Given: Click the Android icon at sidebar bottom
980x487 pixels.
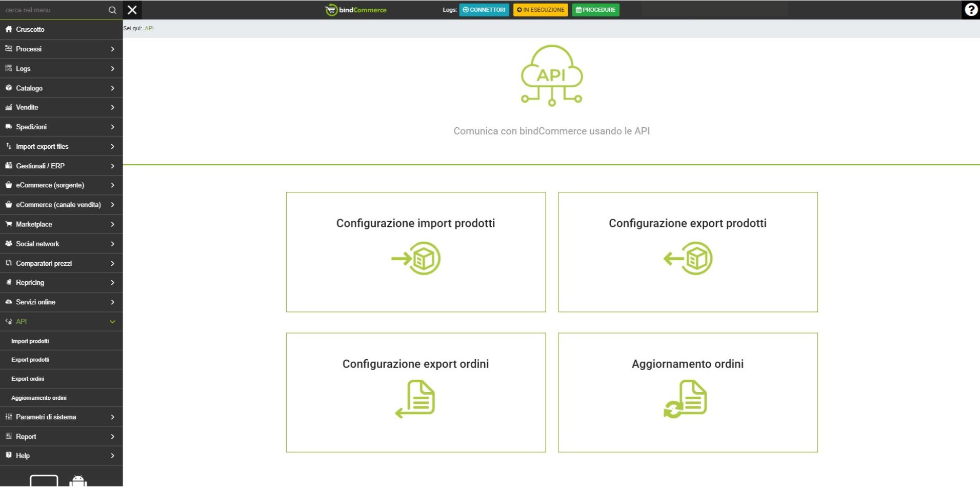Looking at the screenshot, I should point(78,481).
